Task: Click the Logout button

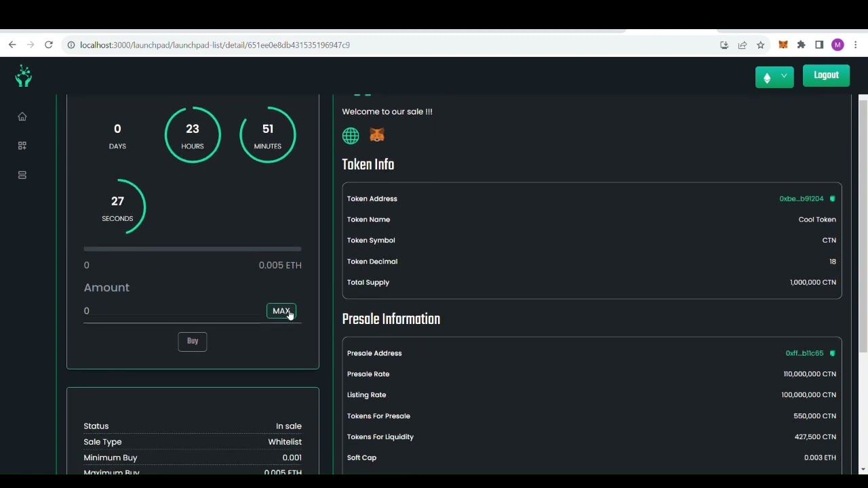Action: [826, 75]
